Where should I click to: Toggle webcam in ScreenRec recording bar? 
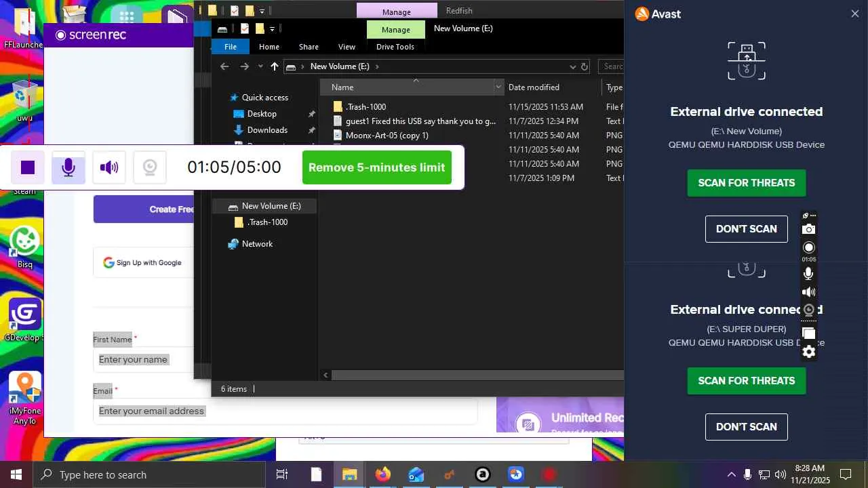[150, 167]
